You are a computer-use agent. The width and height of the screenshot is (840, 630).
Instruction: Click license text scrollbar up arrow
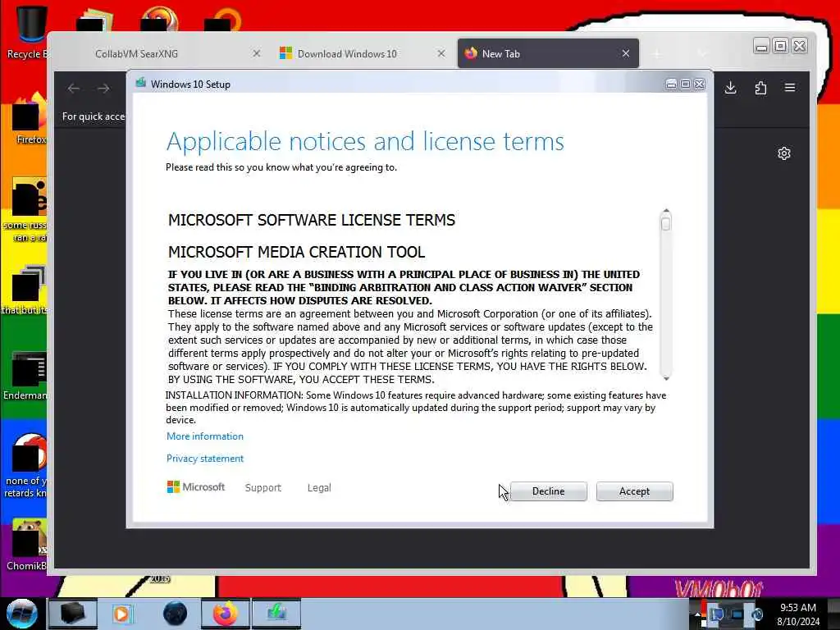[666, 211]
